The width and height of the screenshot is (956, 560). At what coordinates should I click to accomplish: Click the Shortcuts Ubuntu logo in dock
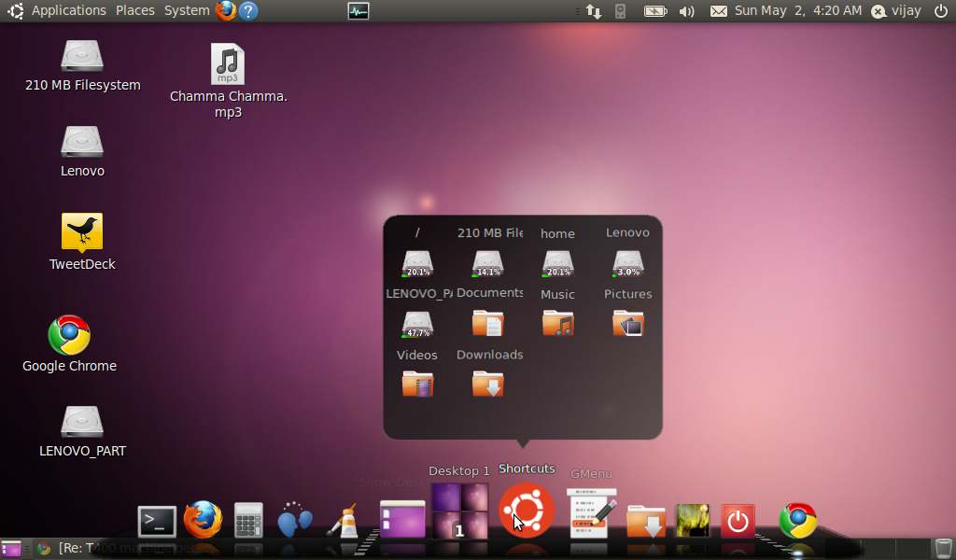(x=527, y=511)
